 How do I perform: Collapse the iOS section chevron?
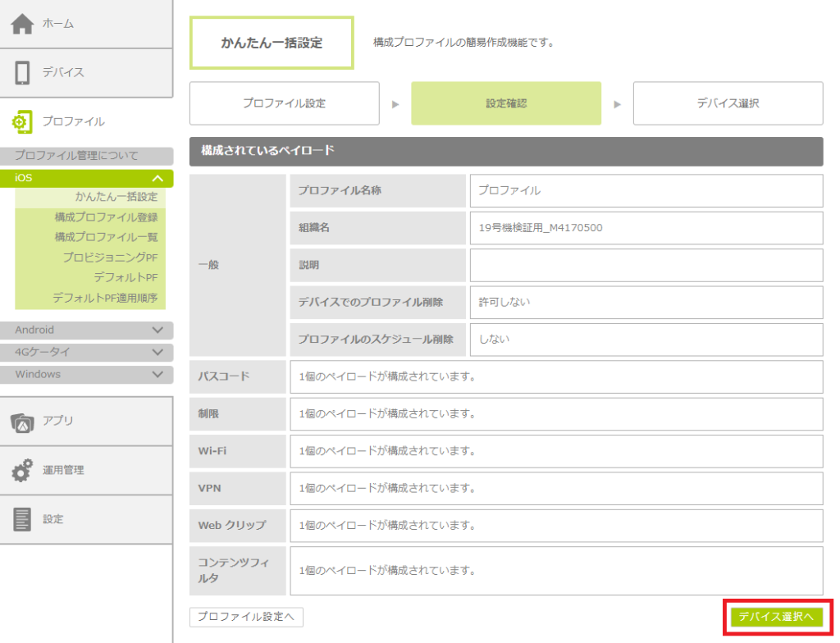(x=157, y=179)
